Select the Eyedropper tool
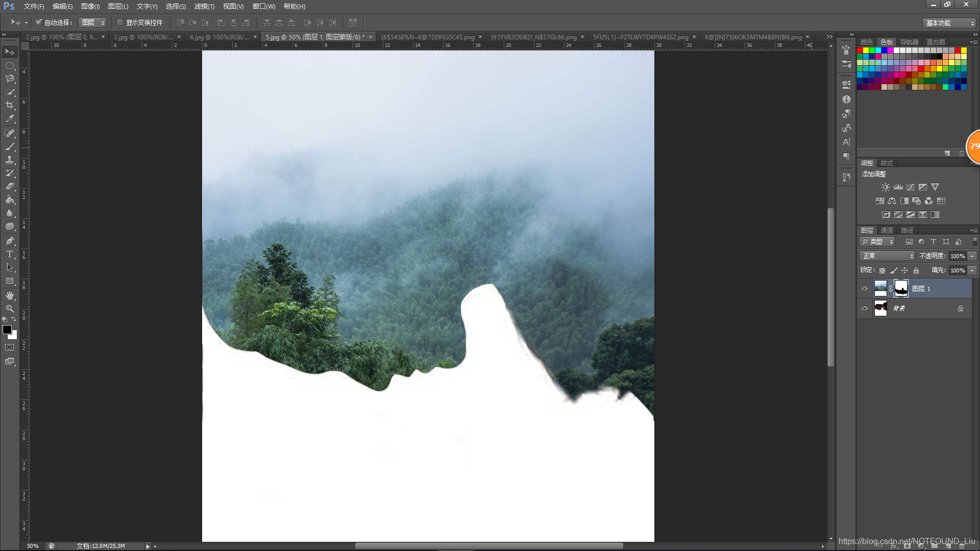 pos(10,118)
